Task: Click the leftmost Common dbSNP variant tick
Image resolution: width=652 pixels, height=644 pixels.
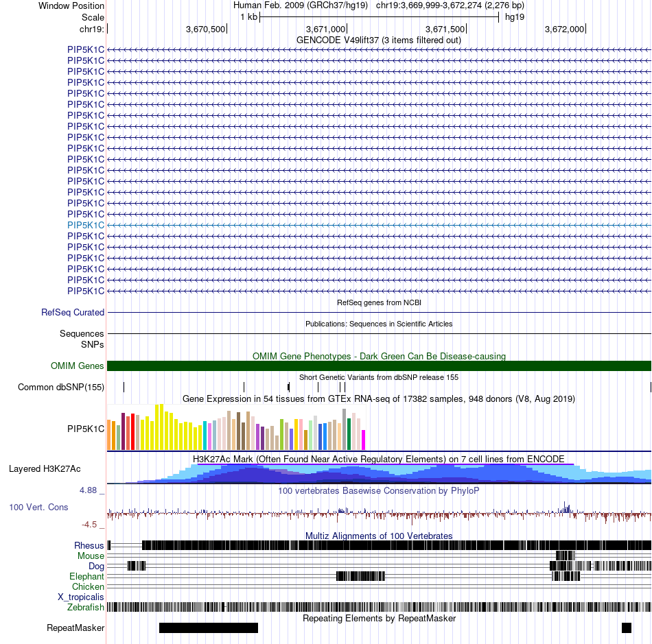Action: (x=124, y=387)
